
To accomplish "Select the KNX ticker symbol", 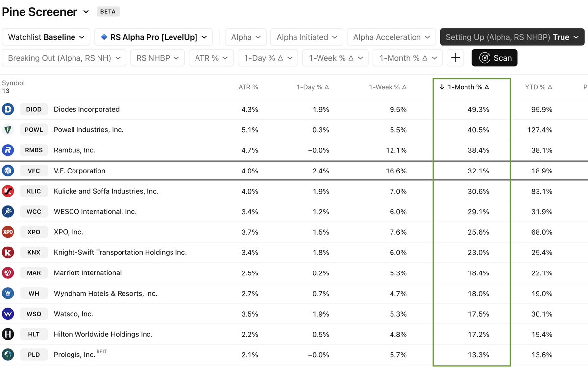I will click(x=34, y=252).
